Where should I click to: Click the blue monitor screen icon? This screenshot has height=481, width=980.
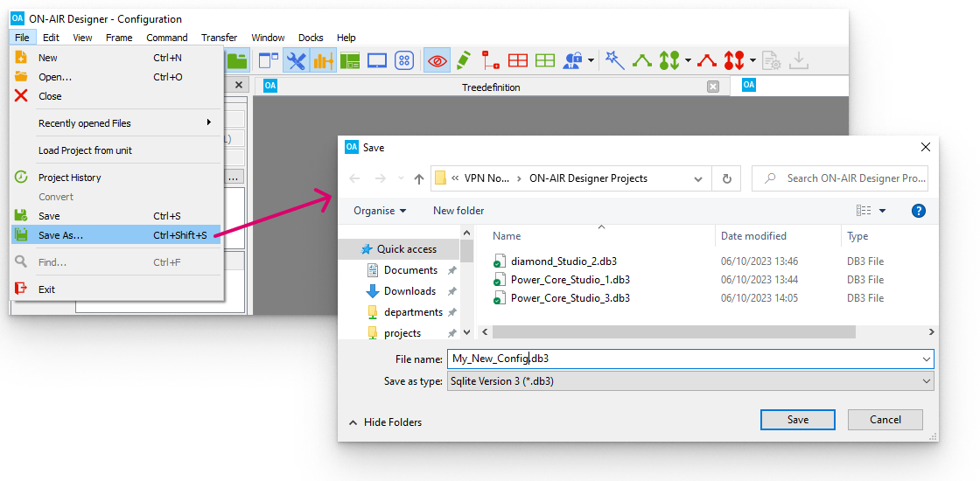tap(377, 60)
